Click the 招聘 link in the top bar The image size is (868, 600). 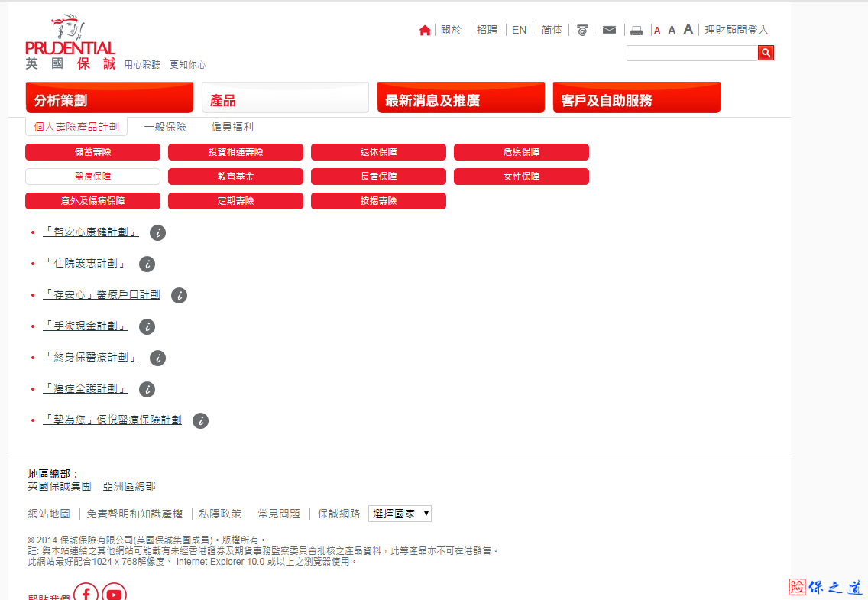[487, 30]
